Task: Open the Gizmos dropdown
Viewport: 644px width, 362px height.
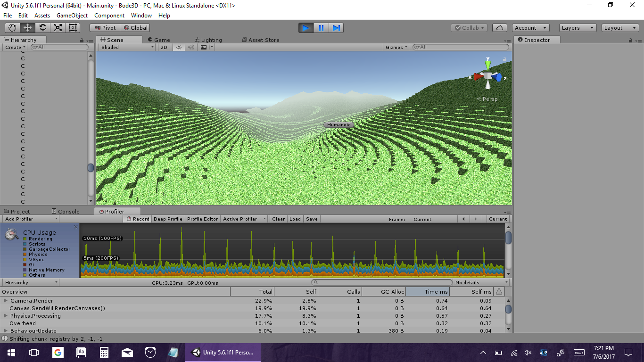Action: 396,47
